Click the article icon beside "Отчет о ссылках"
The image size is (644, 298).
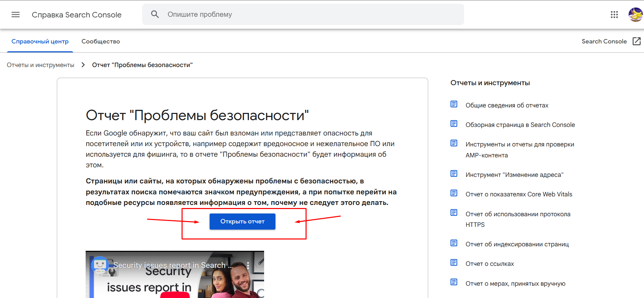click(x=454, y=262)
